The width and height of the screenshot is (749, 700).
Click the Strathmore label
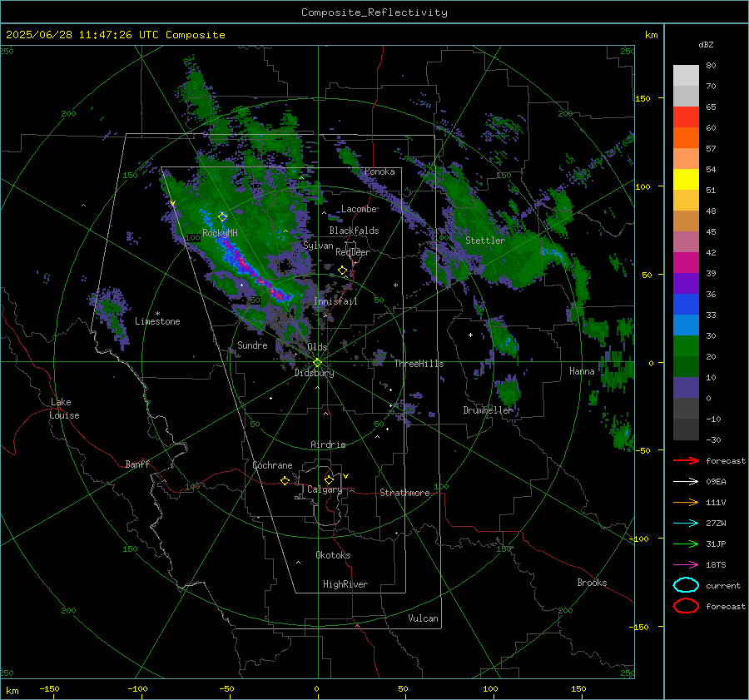click(404, 493)
